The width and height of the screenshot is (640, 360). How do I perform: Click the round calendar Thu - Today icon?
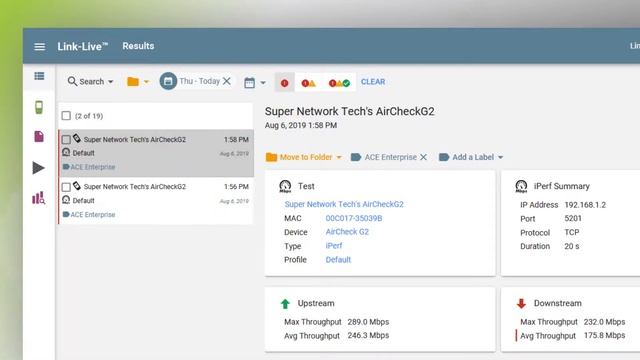click(x=168, y=81)
